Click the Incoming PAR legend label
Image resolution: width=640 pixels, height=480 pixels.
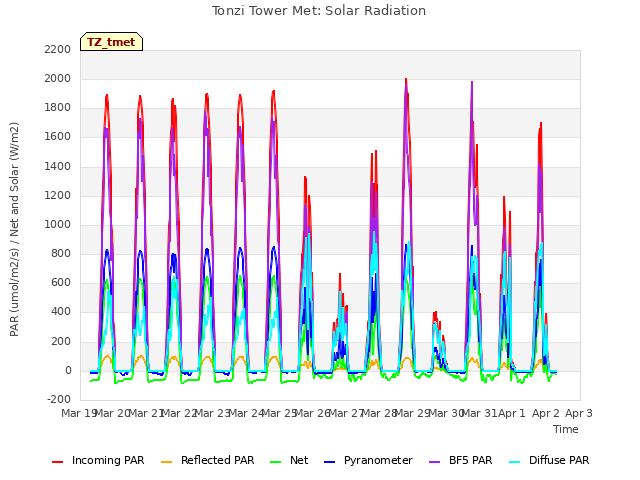108,460
